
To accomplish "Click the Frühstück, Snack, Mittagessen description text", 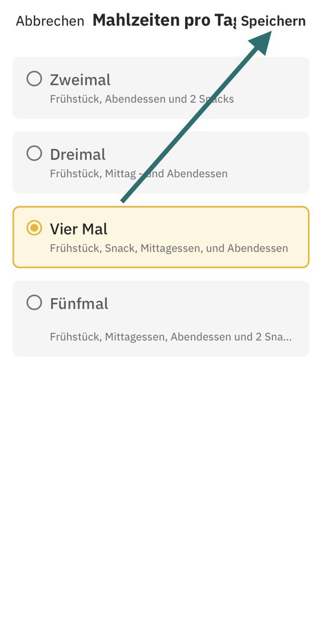I will pos(169,248).
